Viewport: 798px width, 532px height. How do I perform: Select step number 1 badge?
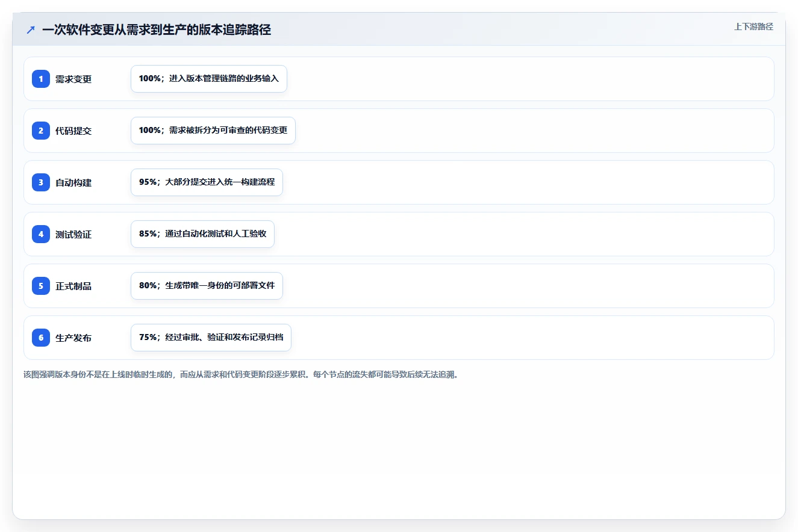[x=41, y=79]
